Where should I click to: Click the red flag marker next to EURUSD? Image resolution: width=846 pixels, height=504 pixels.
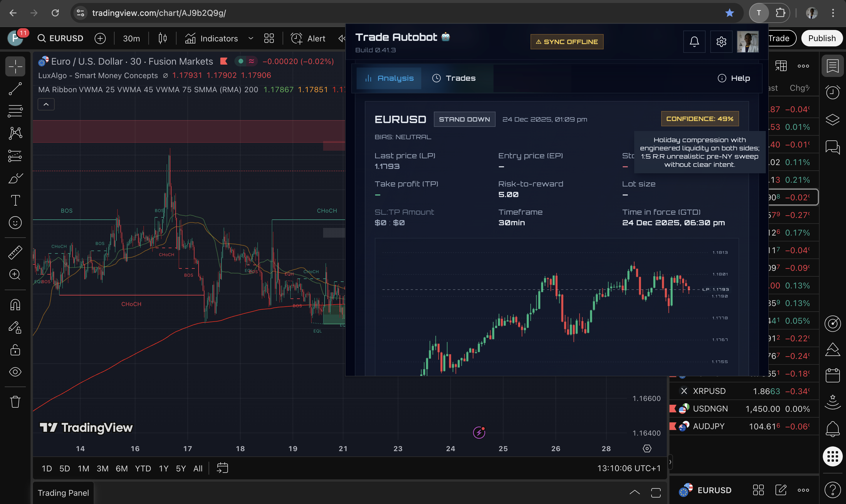point(224,61)
